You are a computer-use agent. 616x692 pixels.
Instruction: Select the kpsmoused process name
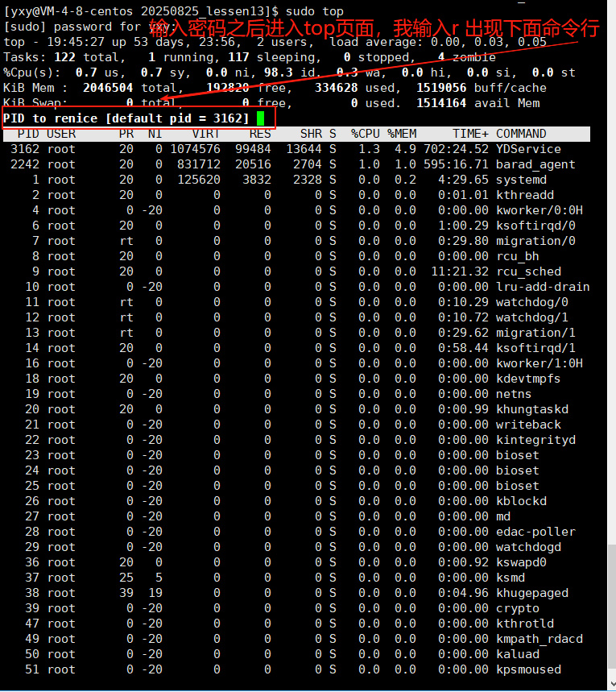(x=528, y=669)
